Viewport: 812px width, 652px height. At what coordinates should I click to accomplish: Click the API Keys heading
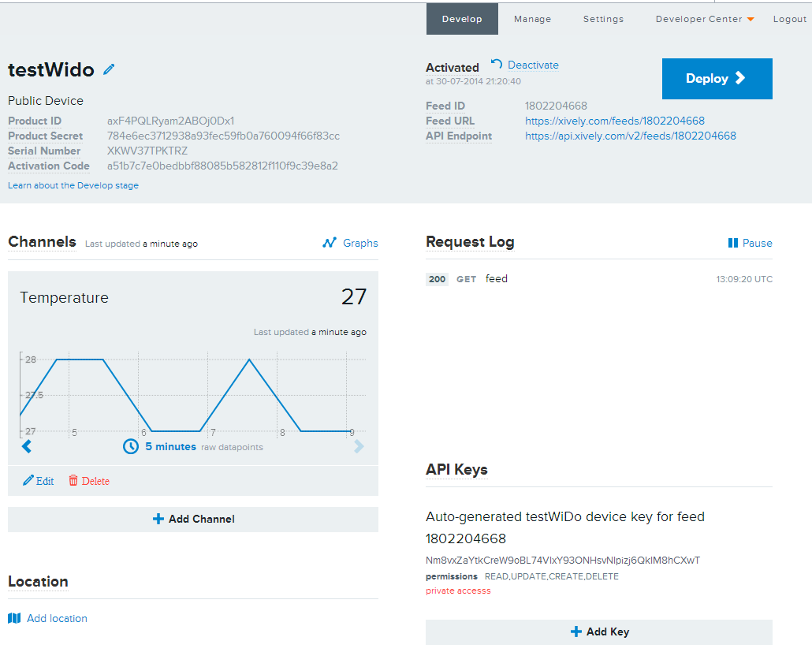(456, 469)
